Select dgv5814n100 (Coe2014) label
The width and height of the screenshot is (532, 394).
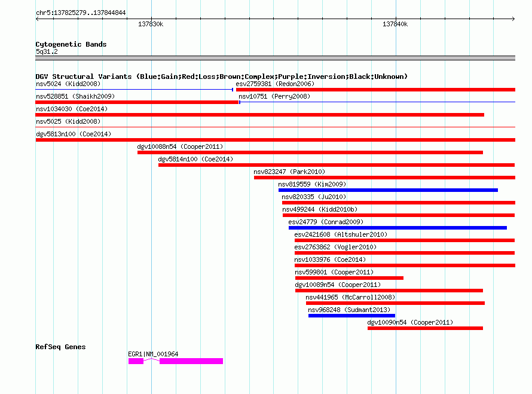pyautogui.click(x=196, y=159)
